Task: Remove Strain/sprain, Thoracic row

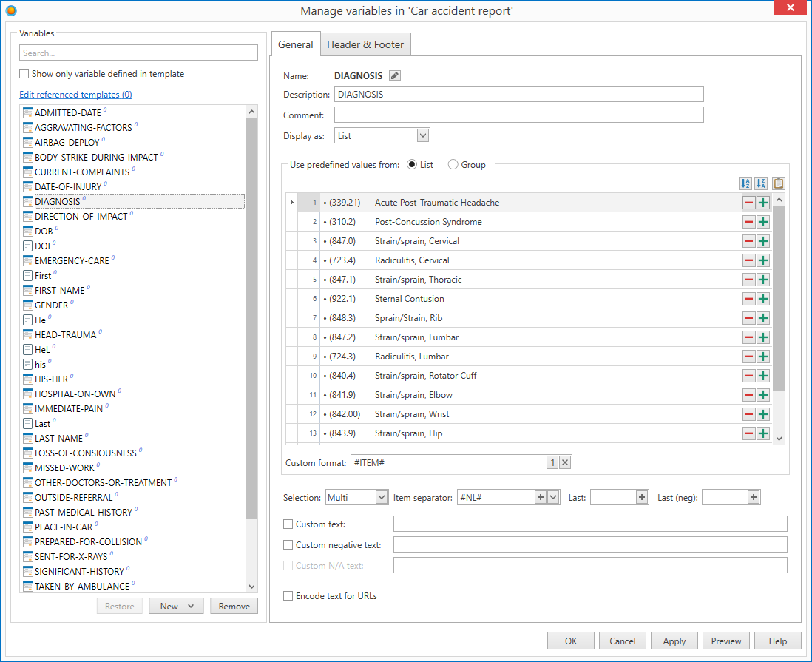Action: click(x=749, y=279)
